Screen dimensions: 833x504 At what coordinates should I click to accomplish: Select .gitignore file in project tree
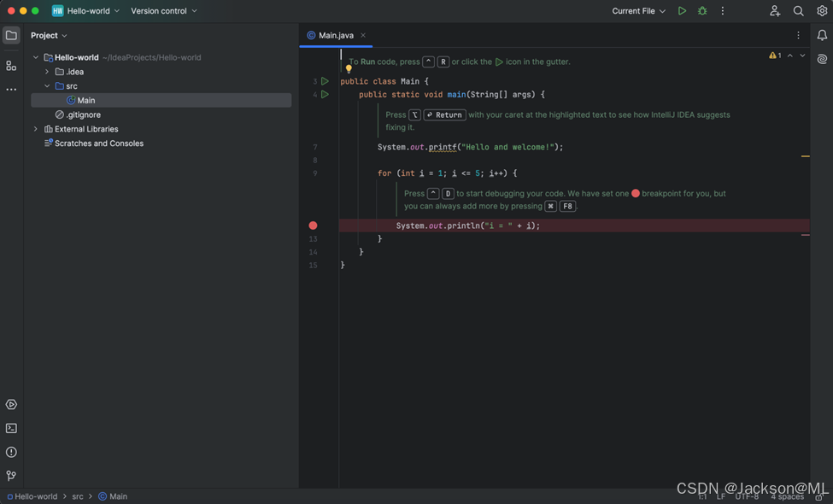point(83,114)
